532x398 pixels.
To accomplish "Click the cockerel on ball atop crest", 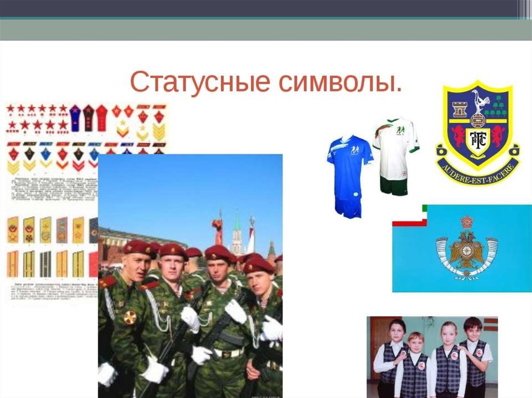I will tap(477, 102).
